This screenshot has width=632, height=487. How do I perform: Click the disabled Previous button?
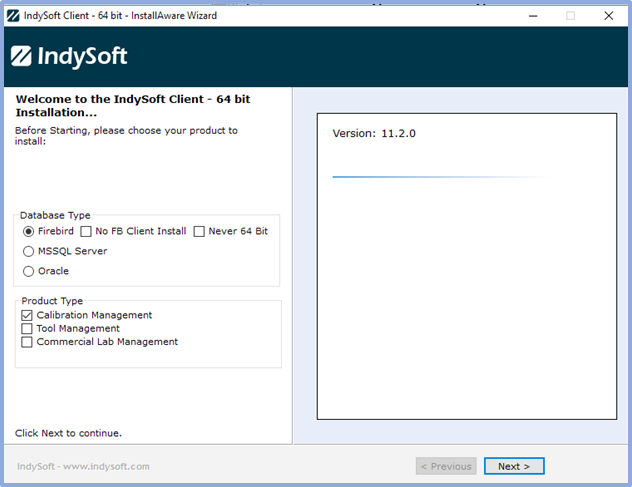point(445,466)
